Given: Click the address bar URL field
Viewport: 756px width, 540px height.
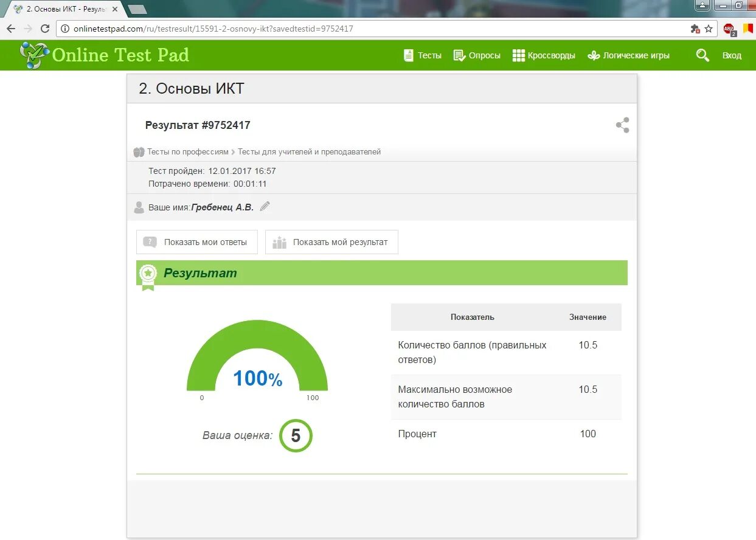Looking at the screenshot, I should pos(387,29).
